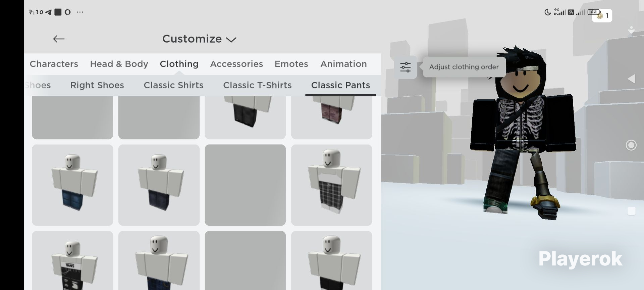The width and height of the screenshot is (644, 290).
Task: Select the Classic Pants subcategory
Action: tap(340, 85)
